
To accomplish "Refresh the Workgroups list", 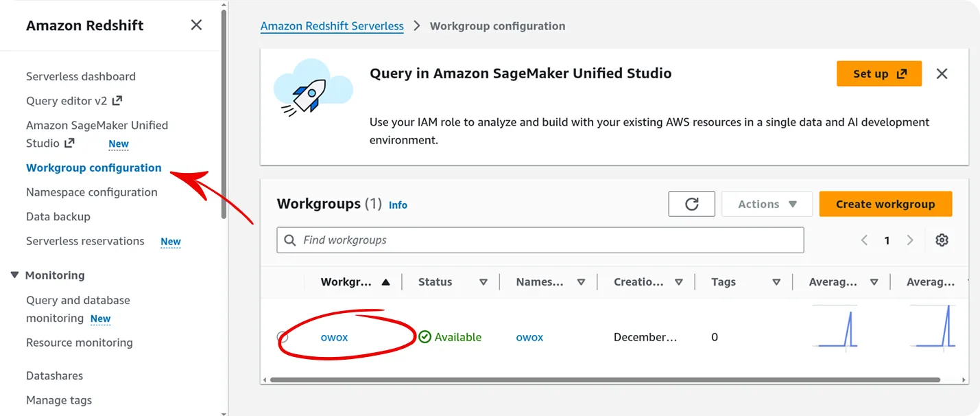I will pos(691,203).
